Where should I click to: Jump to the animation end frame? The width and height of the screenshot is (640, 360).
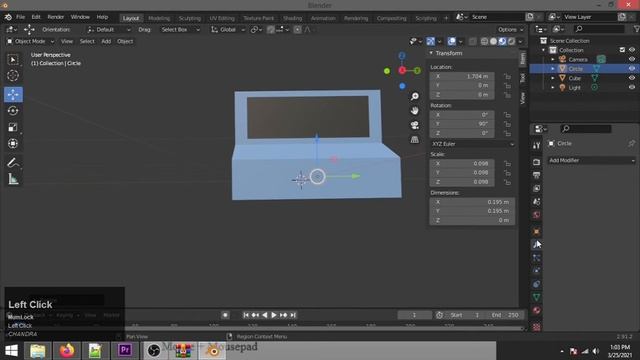tap(293, 315)
